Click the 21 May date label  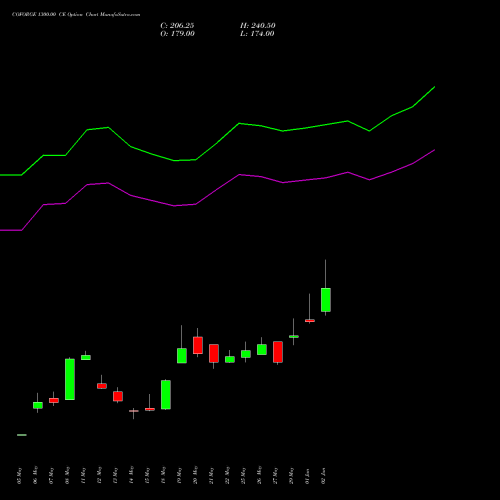pos(211,475)
